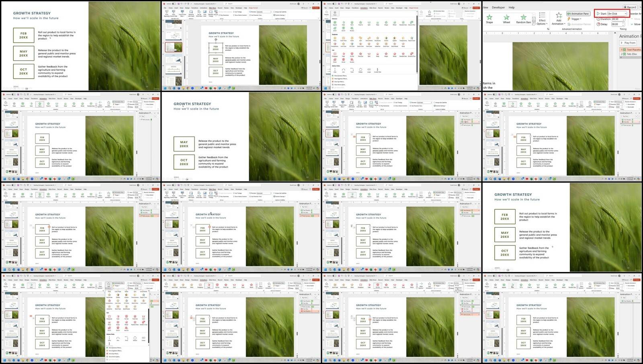
Task: Click the Delay 00.00 field in enlarged ribbon
Action: point(618,24)
